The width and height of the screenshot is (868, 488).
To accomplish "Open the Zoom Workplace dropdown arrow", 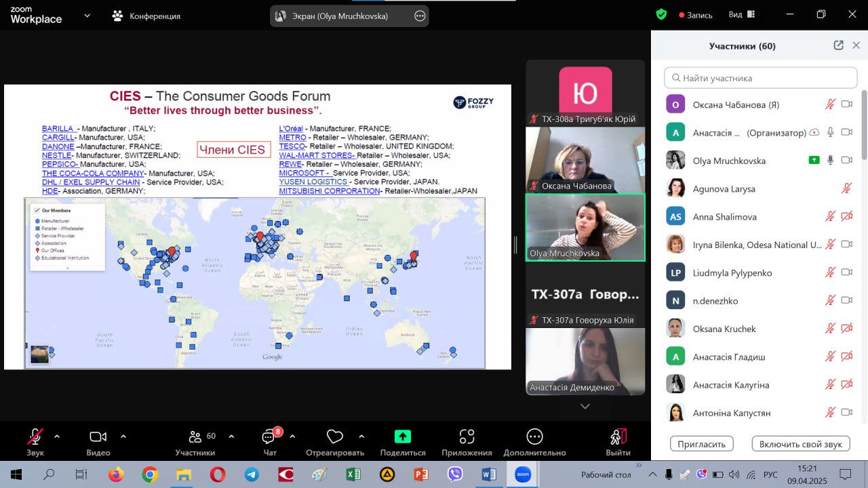I will [x=87, y=16].
